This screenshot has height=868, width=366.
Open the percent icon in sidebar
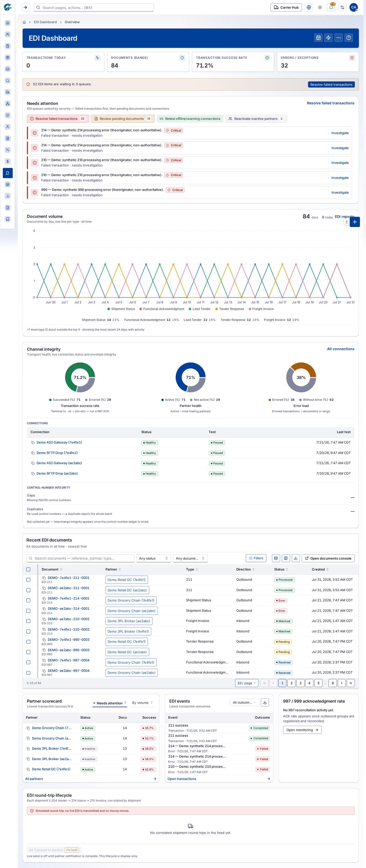[x=8, y=150]
